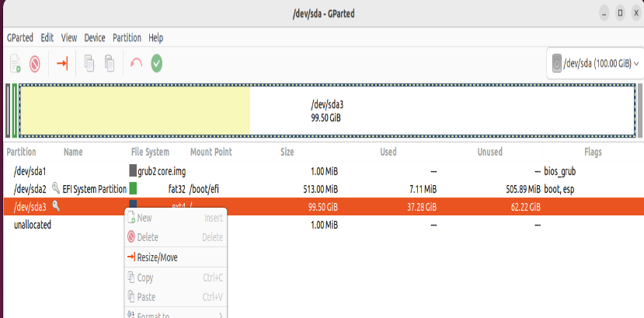Click the Mount Point column header
The width and height of the screenshot is (644, 318).
(211, 152)
